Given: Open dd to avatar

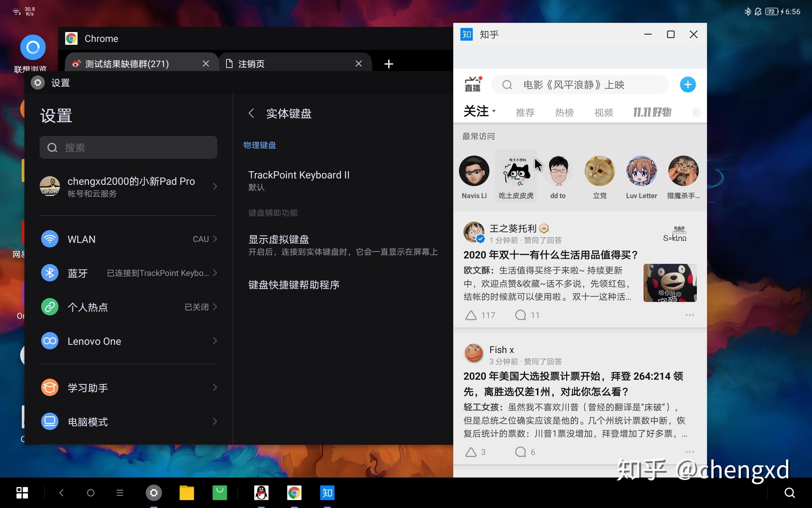Looking at the screenshot, I should (558, 171).
